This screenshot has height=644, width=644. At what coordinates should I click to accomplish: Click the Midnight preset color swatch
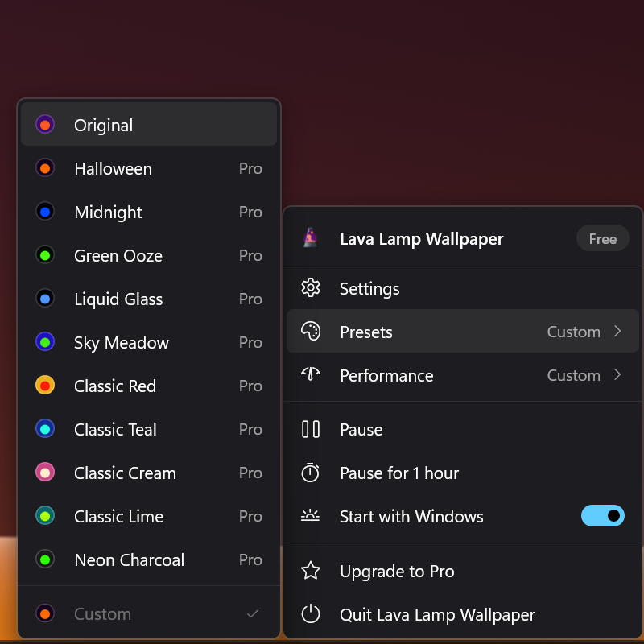[45, 211]
